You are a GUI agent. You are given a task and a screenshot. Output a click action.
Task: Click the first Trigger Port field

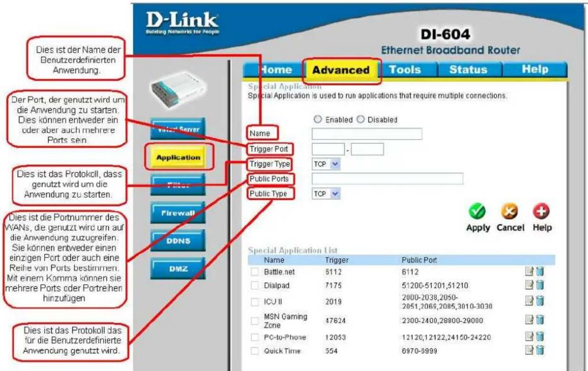pyautogui.click(x=328, y=150)
